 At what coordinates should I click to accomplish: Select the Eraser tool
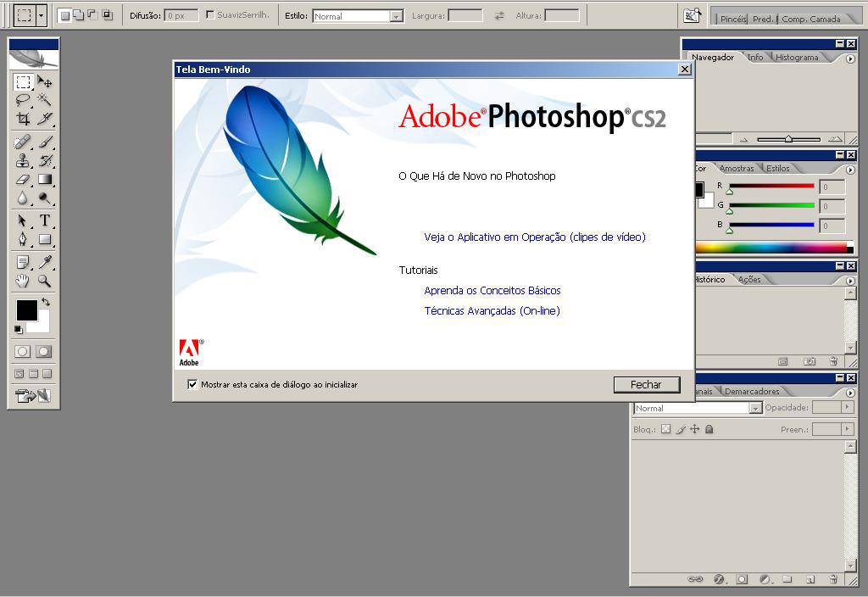click(x=23, y=180)
